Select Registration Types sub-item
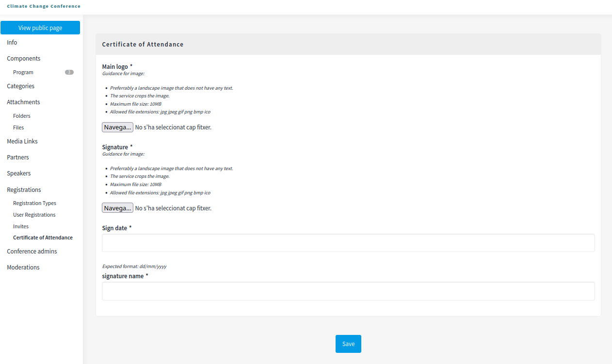This screenshot has width=612, height=364. [x=34, y=203]
